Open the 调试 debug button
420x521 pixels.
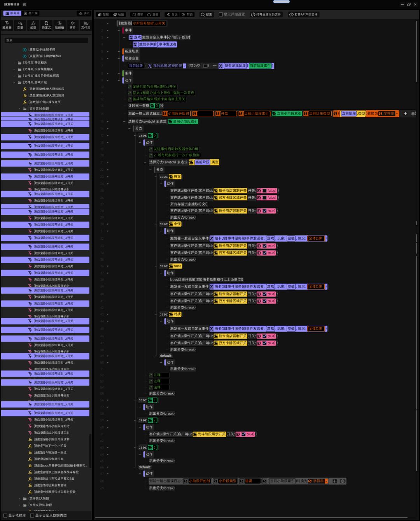coord(84,13)
